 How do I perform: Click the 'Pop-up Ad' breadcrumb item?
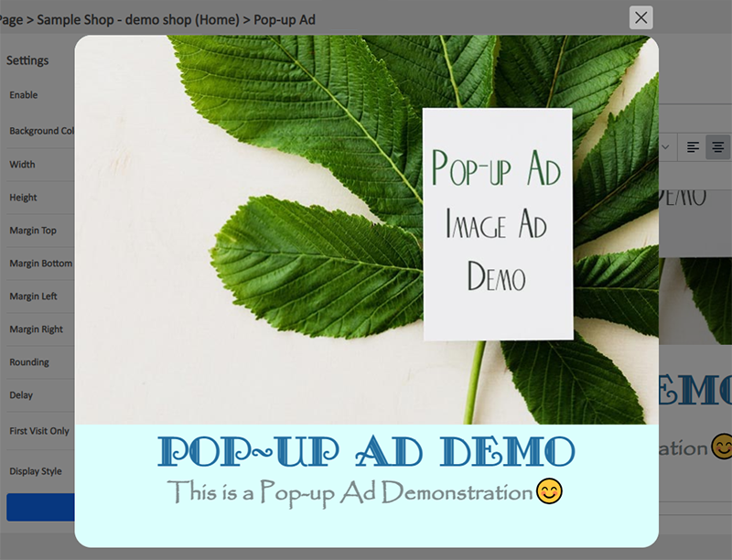tap(285, 20)
